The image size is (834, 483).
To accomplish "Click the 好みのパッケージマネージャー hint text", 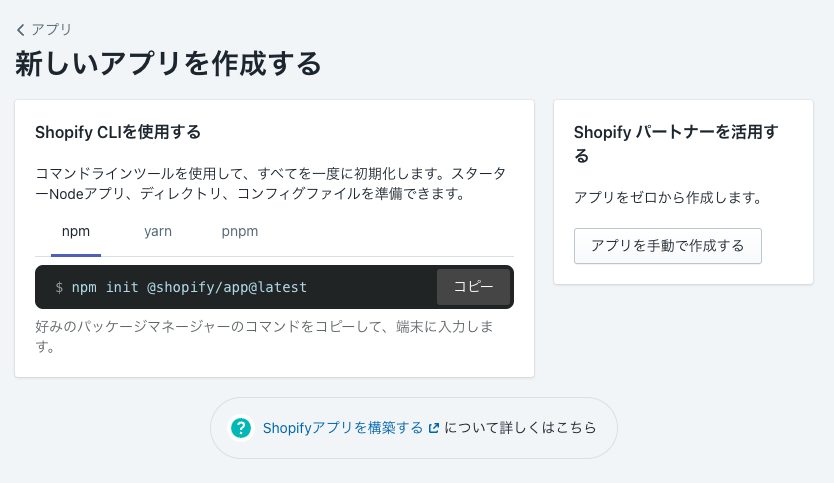I will click(264, 337).
